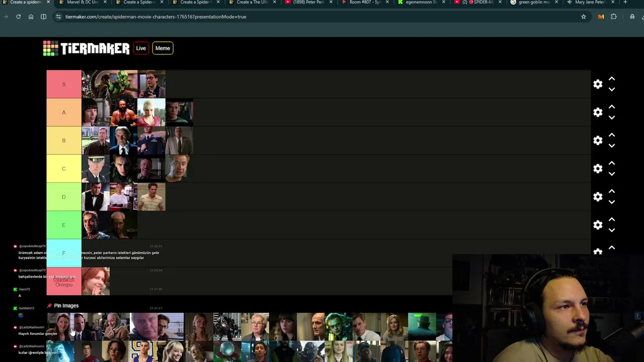
Task: Switch to the (1898) Peter Park... tab
Action: point(308,3)
